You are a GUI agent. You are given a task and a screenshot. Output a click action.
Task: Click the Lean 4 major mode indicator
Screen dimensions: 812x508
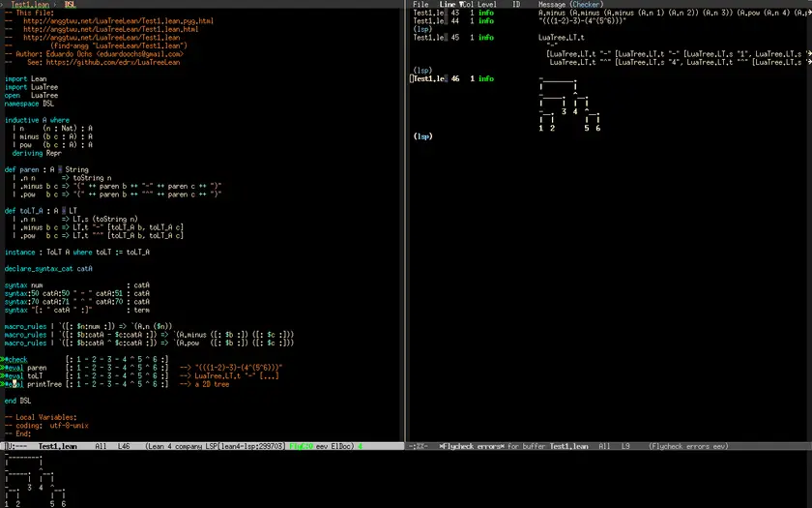161,446
